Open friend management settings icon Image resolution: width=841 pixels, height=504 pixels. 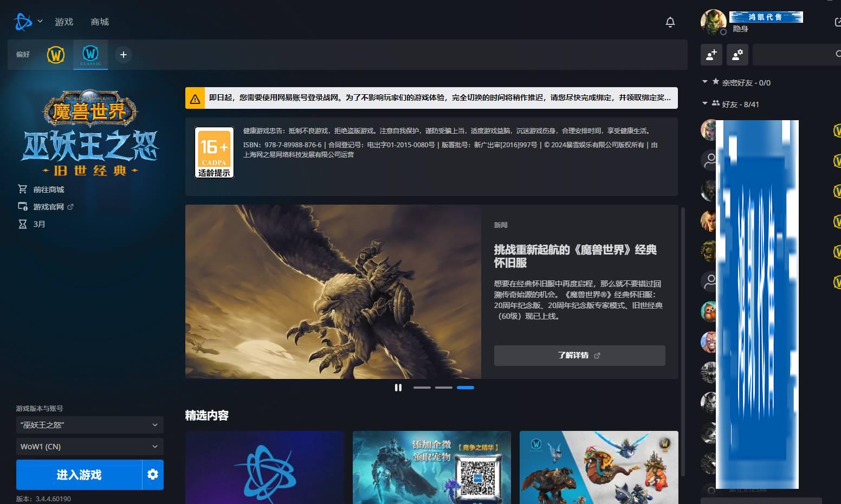click(738, 55)
